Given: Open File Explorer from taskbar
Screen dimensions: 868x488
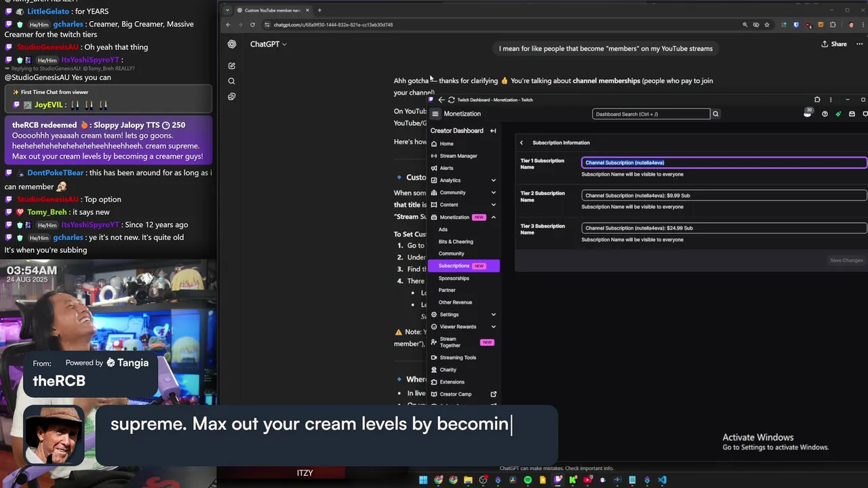Looking at the screenshot, I should click(x=468, y=480).
